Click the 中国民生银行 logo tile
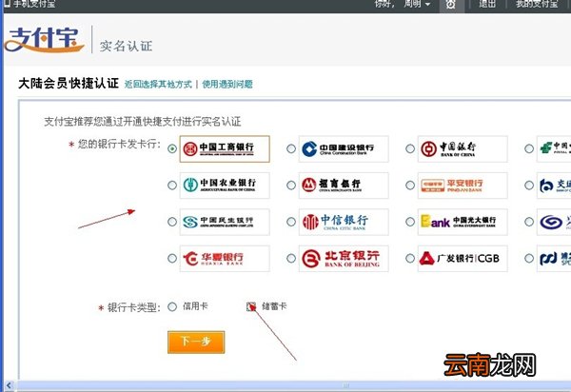This screenshot has height=392, width=571. pyautogui.click(x=225, y=222)
